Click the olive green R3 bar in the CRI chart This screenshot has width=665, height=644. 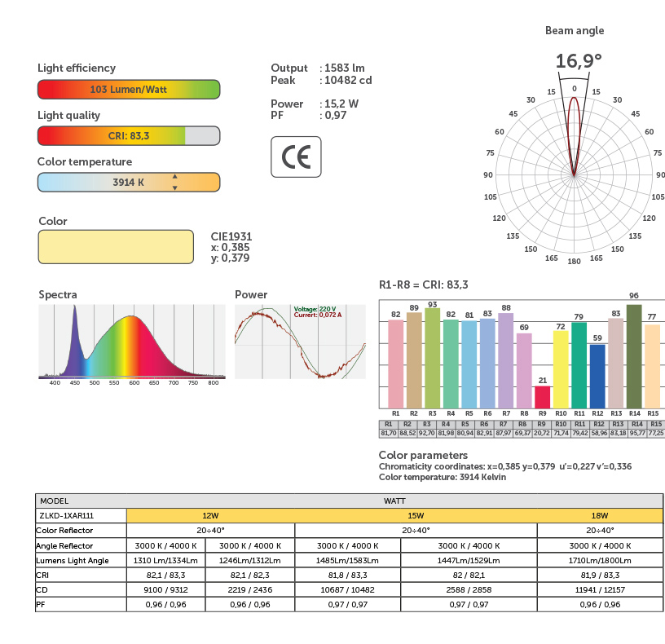pyautogui.click(x=433, y=358)
